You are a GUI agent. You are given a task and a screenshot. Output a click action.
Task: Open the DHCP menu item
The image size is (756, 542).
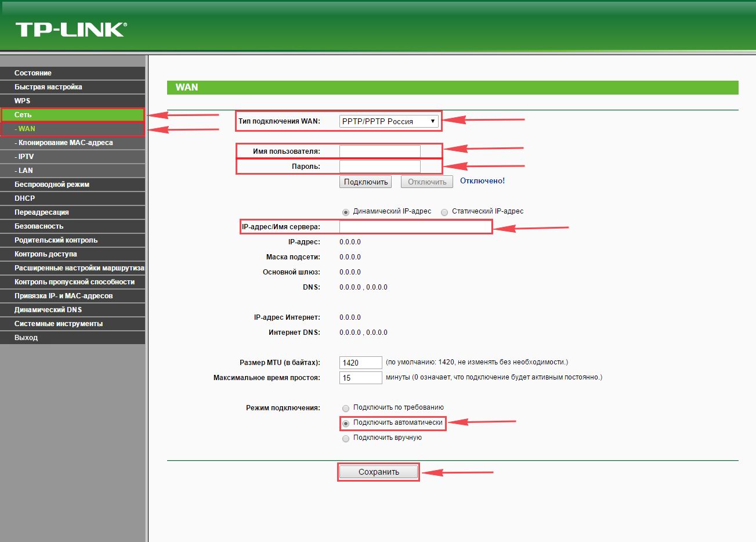(x=73, y=198)
